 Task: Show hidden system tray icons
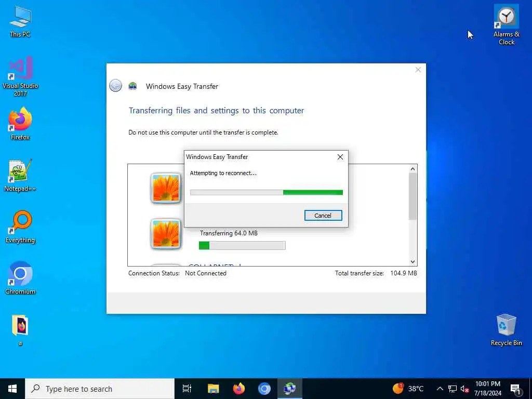pyautogui.click(x=440, y=389)
